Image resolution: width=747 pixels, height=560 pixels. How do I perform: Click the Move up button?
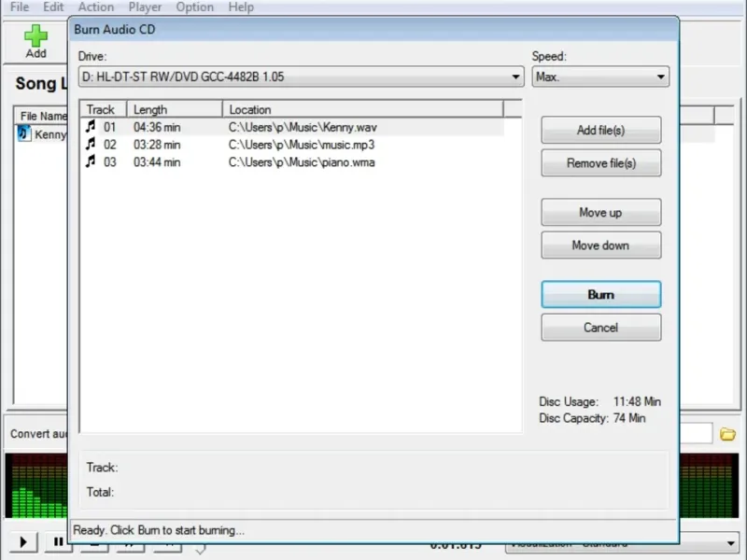coord(600,213)
